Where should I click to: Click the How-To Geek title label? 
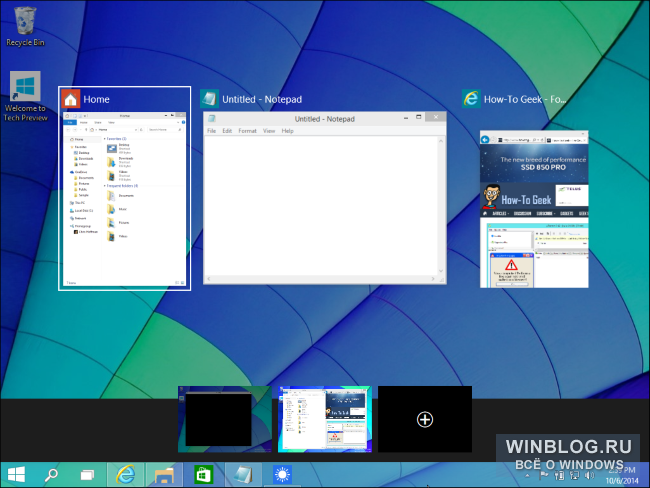pyautogui.click(x=525, y=100)
